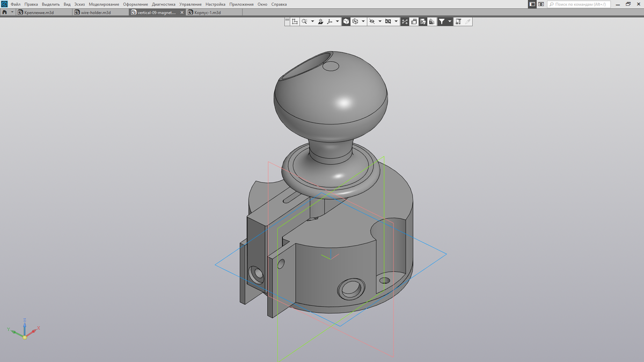The width and height of the screenshot is (644, 362).
Task: Click the home start page icon
Action: coord(5,12)
